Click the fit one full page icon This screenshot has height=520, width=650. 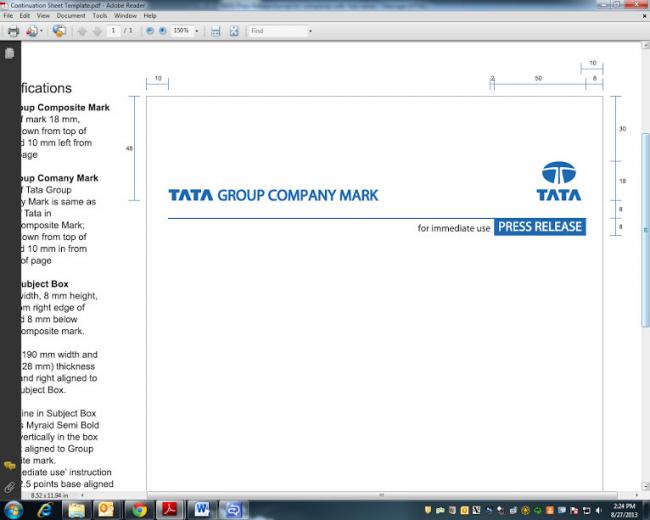coord(234,31)
